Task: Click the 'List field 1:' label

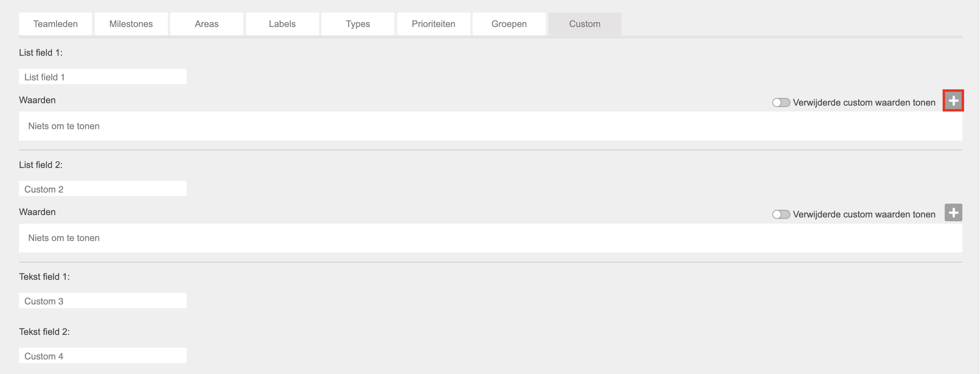Action: tap(41, 53)
